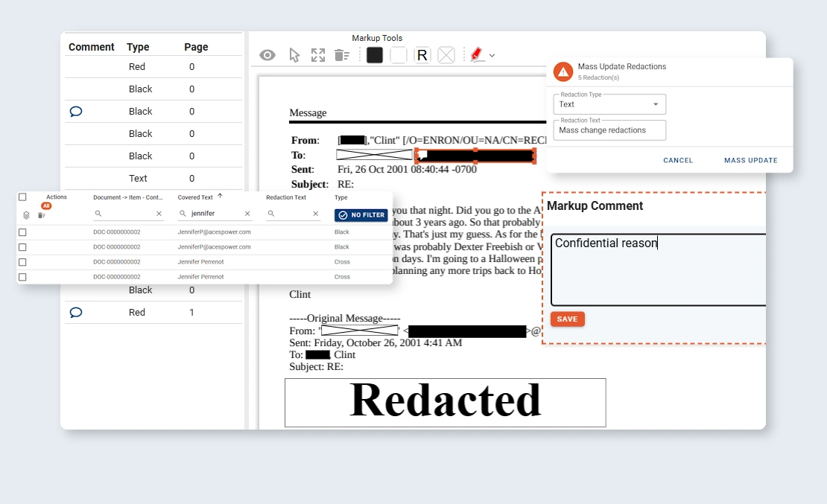Click the orange SAVE button under Markup Comment

point(567,319)
